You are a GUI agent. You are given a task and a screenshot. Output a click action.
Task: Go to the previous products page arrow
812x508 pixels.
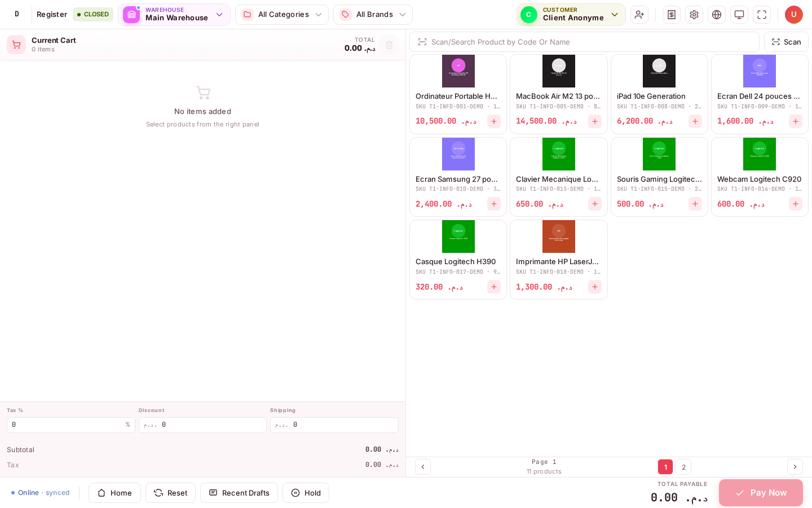423,467
